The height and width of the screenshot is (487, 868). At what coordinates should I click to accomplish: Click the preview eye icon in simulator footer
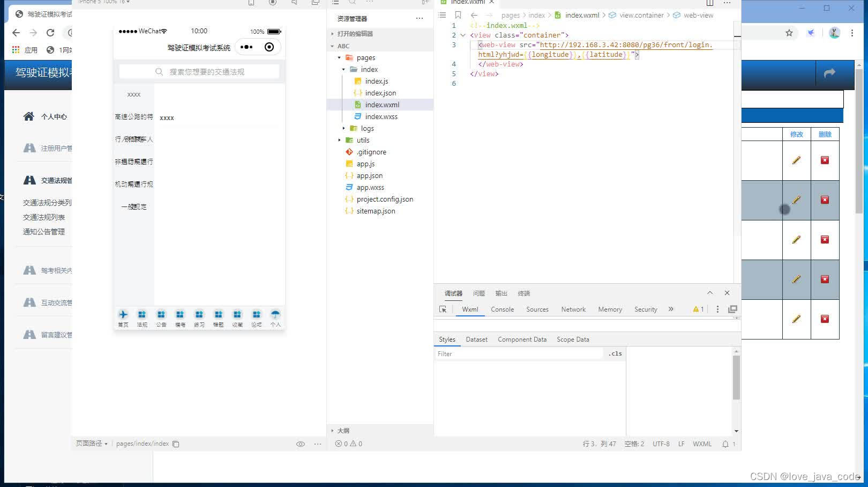pyautogui.click(x=301, y=444)
